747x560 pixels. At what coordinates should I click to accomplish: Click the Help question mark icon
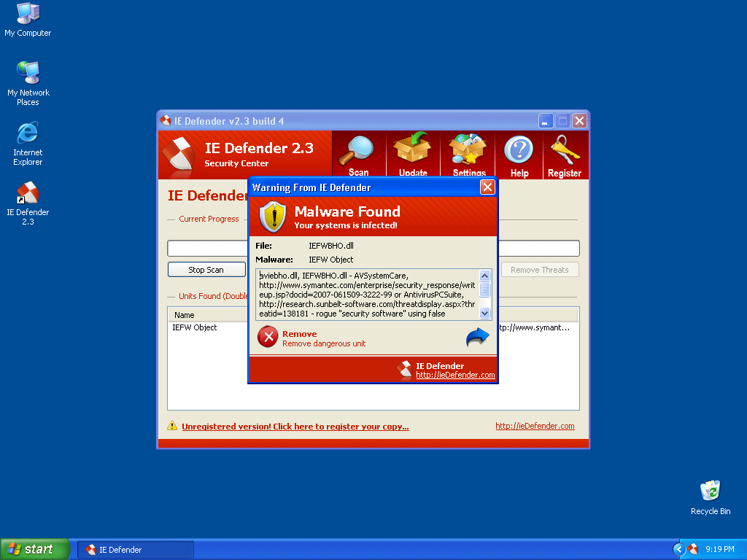519,150
